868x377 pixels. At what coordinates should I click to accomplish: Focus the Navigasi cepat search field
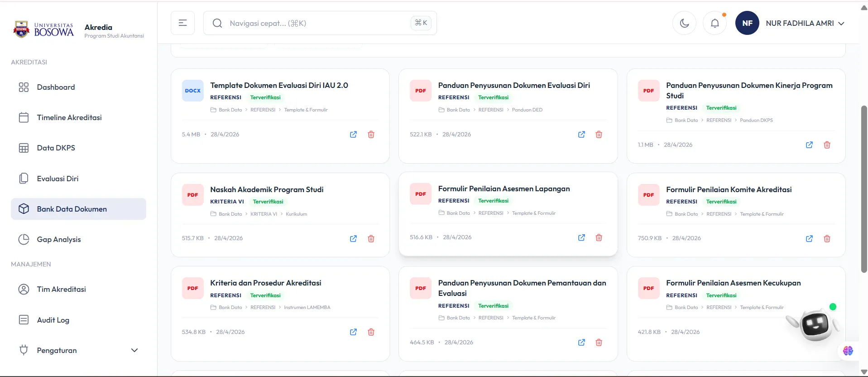pos(320,23)
